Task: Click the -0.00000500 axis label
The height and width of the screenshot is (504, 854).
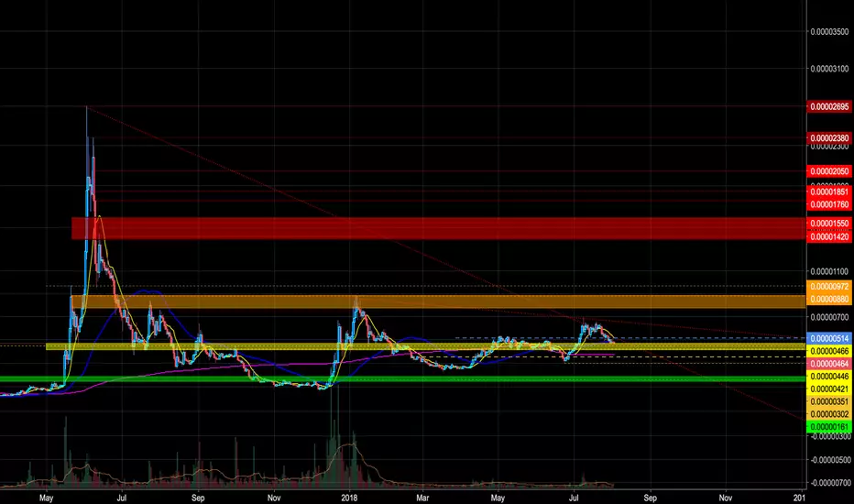Action: point(829,460)
